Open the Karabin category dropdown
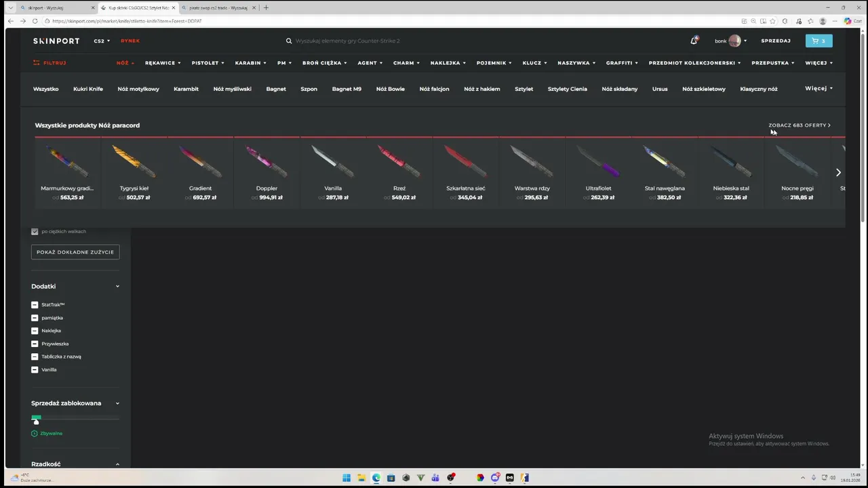This screenshot has width=868, height=488. pos(250,62)
